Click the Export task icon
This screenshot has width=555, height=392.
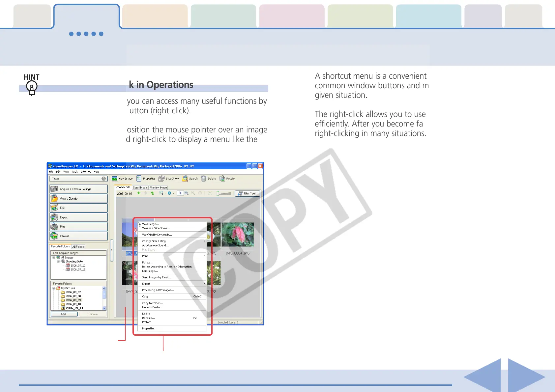(54, 217)
